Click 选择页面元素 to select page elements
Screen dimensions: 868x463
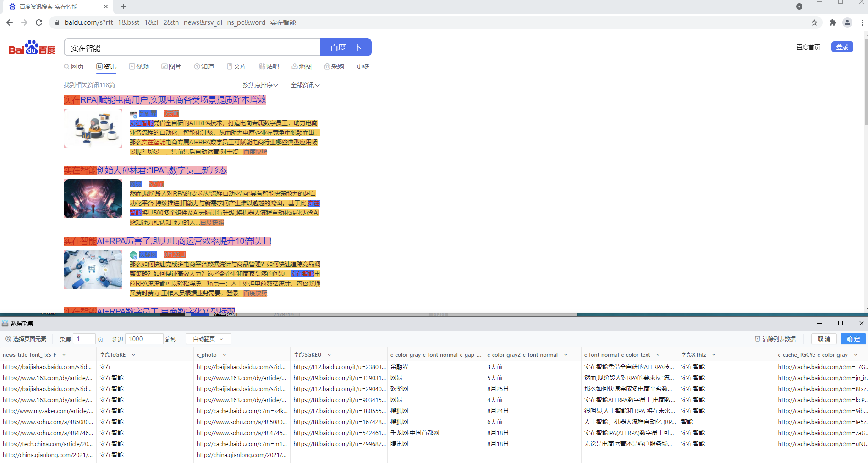(26, 339)
